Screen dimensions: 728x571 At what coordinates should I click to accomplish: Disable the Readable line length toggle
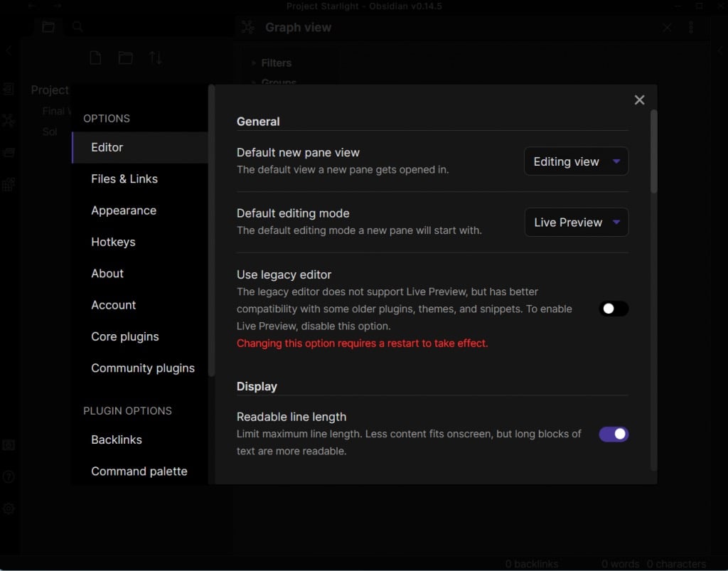coord(614,434)
